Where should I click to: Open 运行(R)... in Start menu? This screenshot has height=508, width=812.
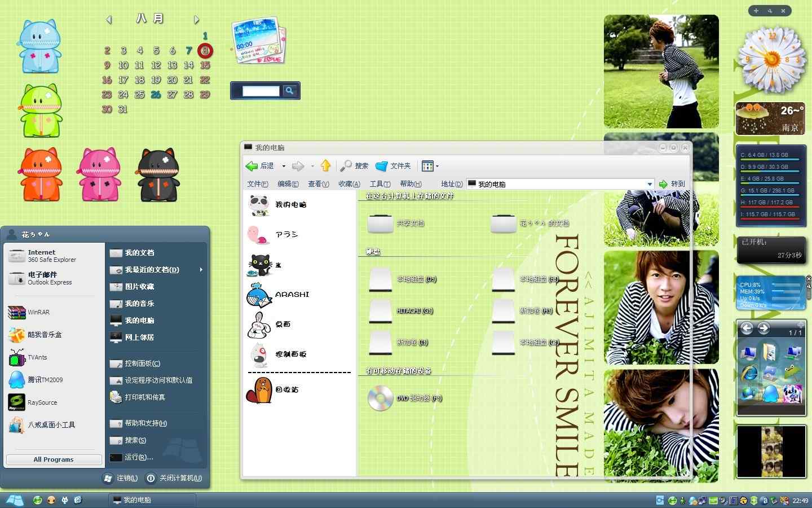pyautogui.click(x=156, y=457)
